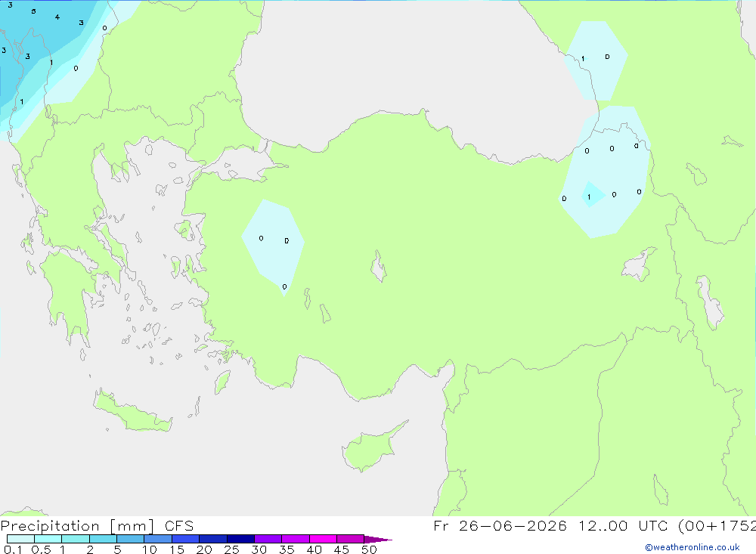Click the "1" value on Black Sea east coast
Image resolution: width=756 pixels, height=554 pixels.
click(x=582, y=59)
